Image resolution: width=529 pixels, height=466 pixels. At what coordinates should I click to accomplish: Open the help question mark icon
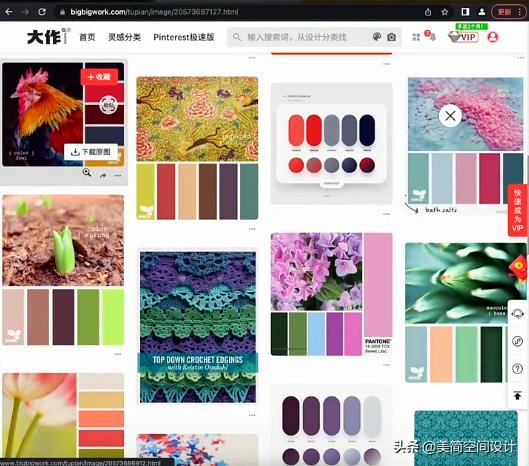coord(517,368)
